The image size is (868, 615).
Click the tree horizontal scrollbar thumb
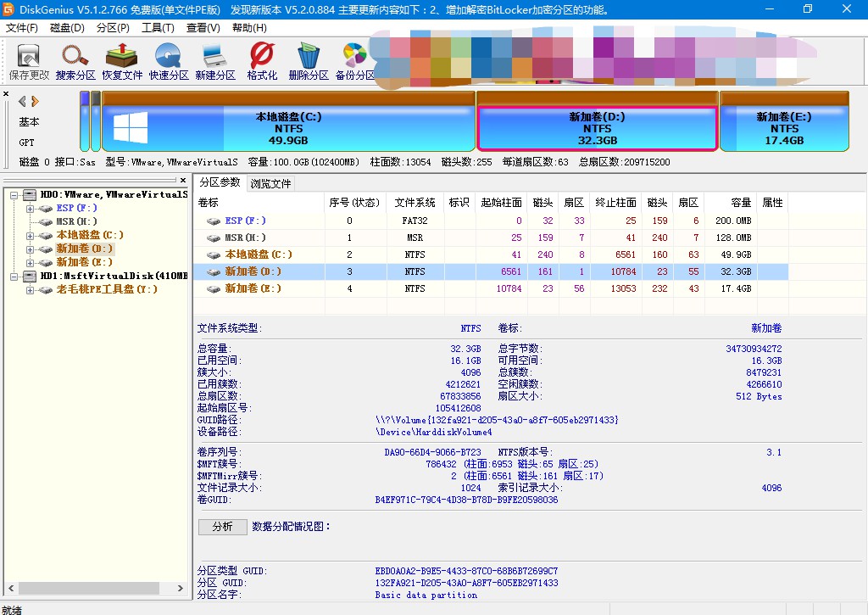click(89, 588)
